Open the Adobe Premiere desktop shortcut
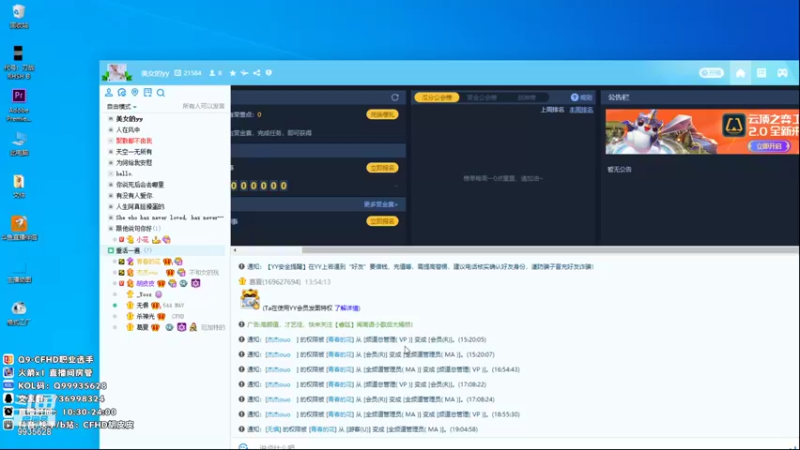 click(18, 106)
